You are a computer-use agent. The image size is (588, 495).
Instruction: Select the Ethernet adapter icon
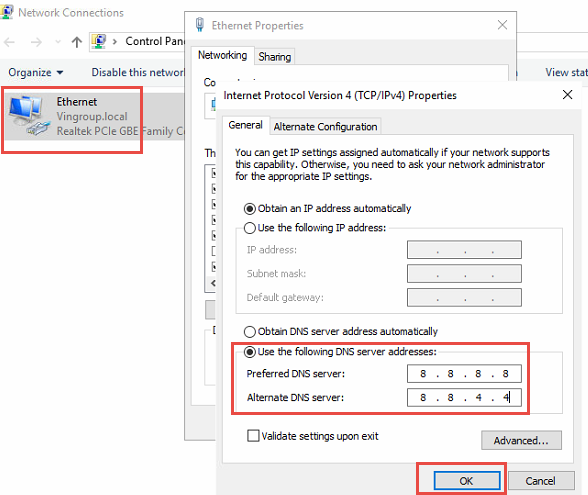pyautogui.click(x=29, y=116)
